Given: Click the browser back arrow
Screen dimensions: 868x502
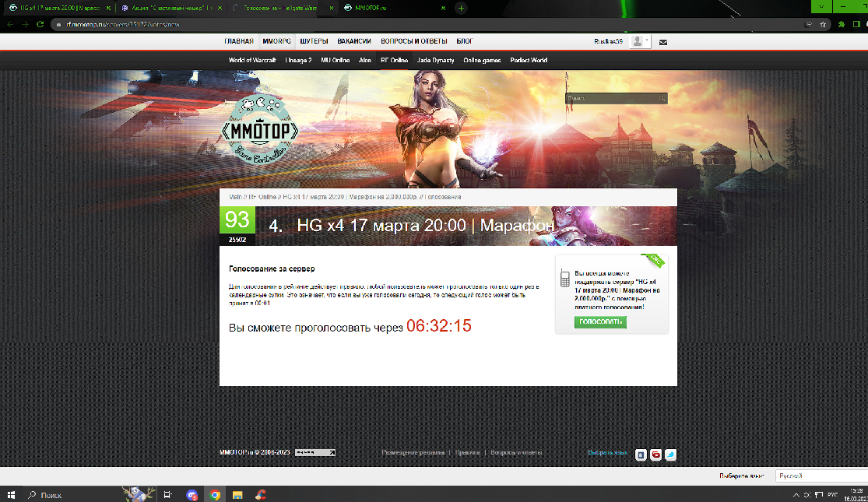Looking at the screenshot, I should [10, 24].
